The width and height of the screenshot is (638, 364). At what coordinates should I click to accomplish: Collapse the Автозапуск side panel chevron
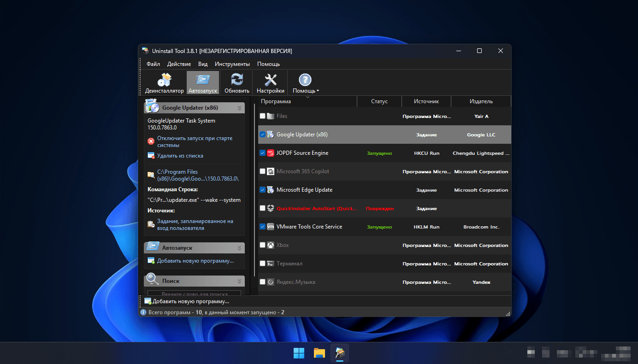[239, 248]
